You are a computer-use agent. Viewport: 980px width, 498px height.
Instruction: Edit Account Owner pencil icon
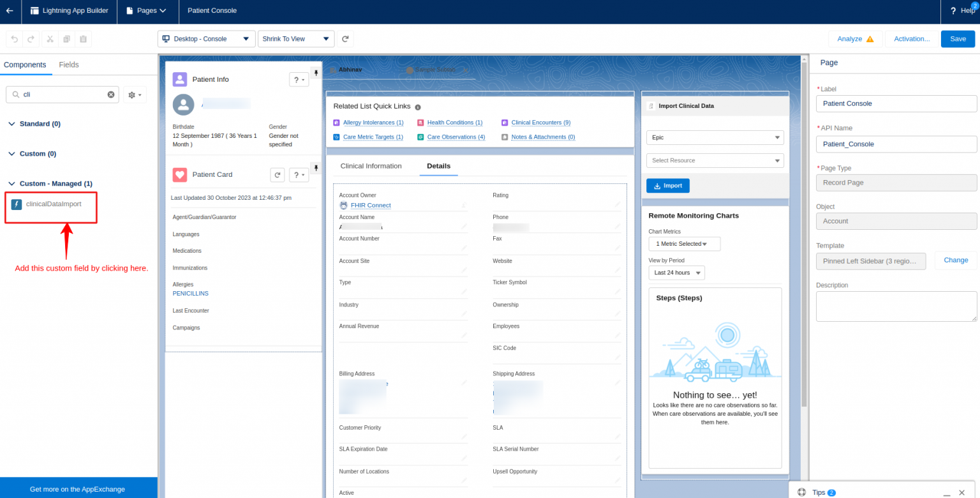pyautogui.click(x=464, y=206)
